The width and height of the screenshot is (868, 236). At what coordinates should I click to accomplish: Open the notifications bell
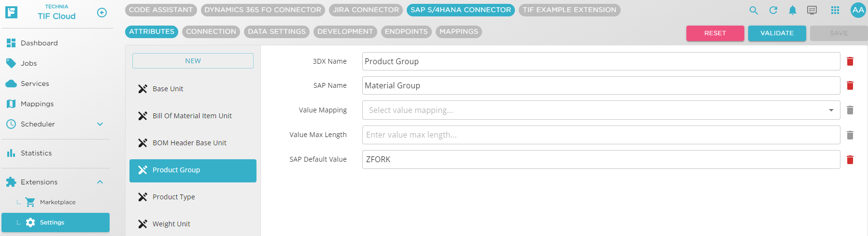point(792,10)
